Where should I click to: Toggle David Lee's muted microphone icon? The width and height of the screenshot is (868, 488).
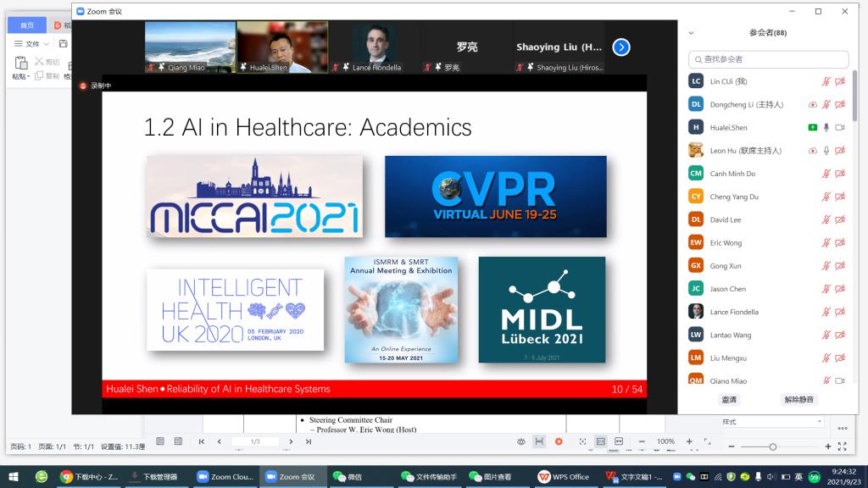pos(826,219)
